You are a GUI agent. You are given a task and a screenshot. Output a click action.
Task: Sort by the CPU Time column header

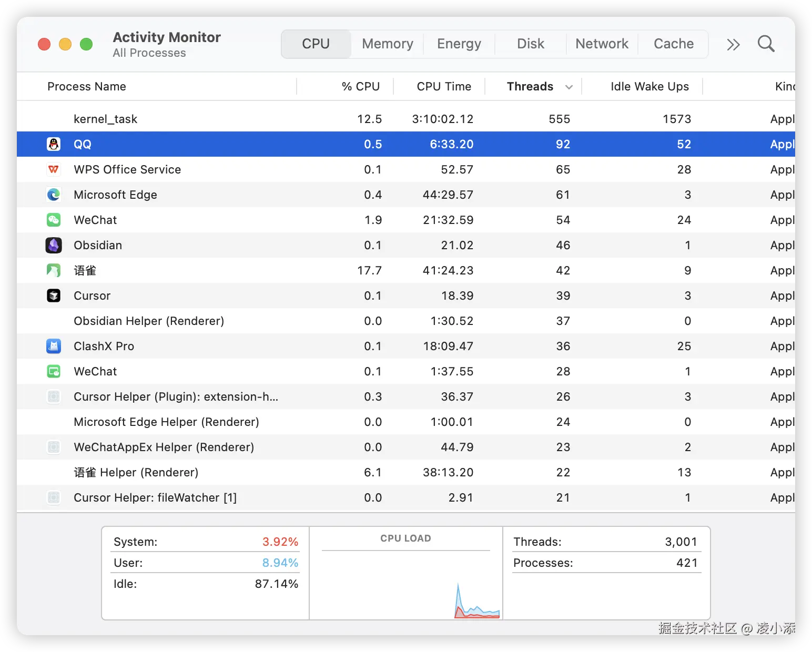click(444, 87)
